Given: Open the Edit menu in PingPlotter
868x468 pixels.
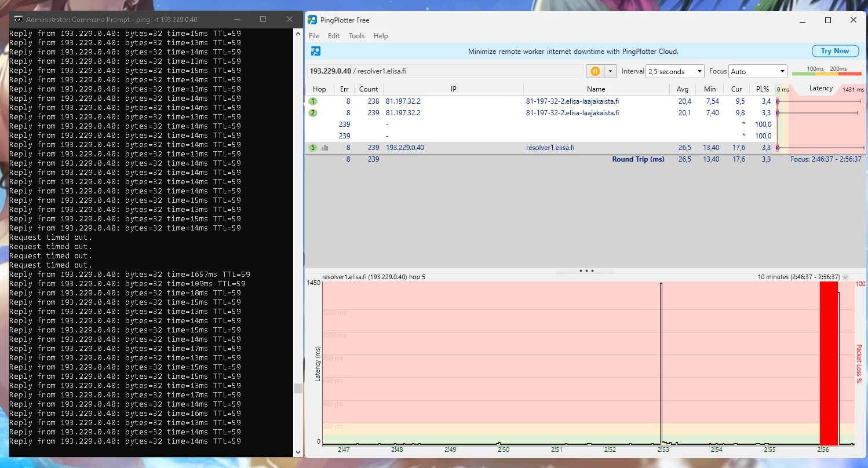Looking at the screenshot, I should pyautogui.click(x=334, y=36).
